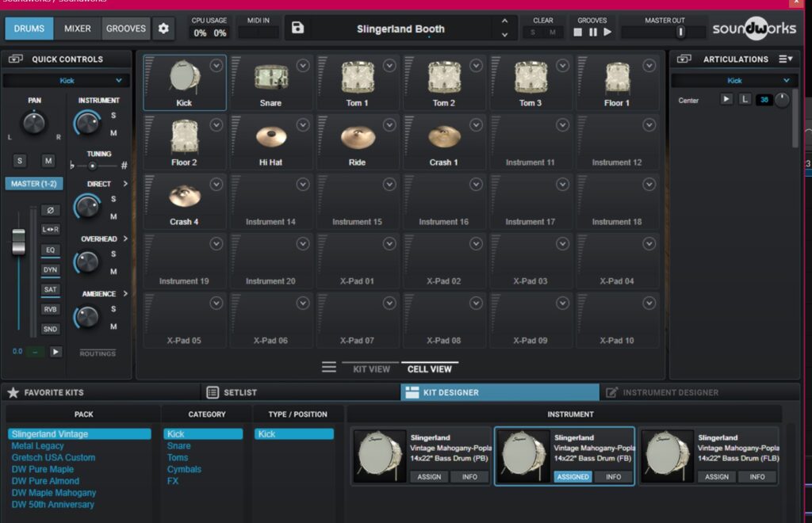Switch to the Mixer tab
This screenshot has width=812, height=523.
point(78,29)
